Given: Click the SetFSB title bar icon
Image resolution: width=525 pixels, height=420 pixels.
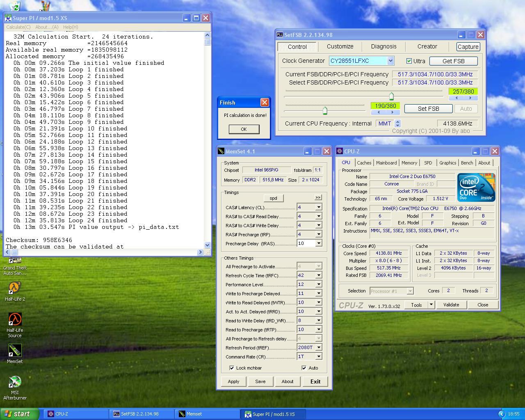Looking at the screenshot, I should pos(280,35).
